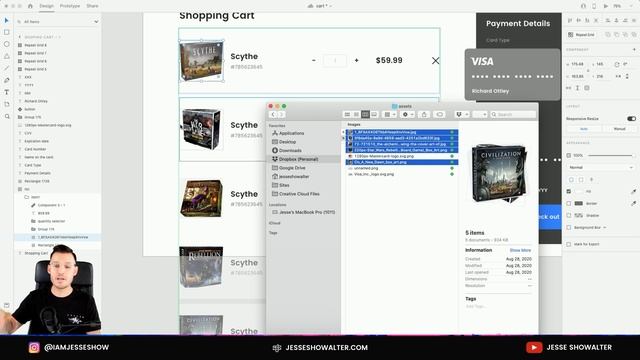Click Finder forward arrow
The image size is (640, 360).
pyautogui.click(x=281, y=115)
